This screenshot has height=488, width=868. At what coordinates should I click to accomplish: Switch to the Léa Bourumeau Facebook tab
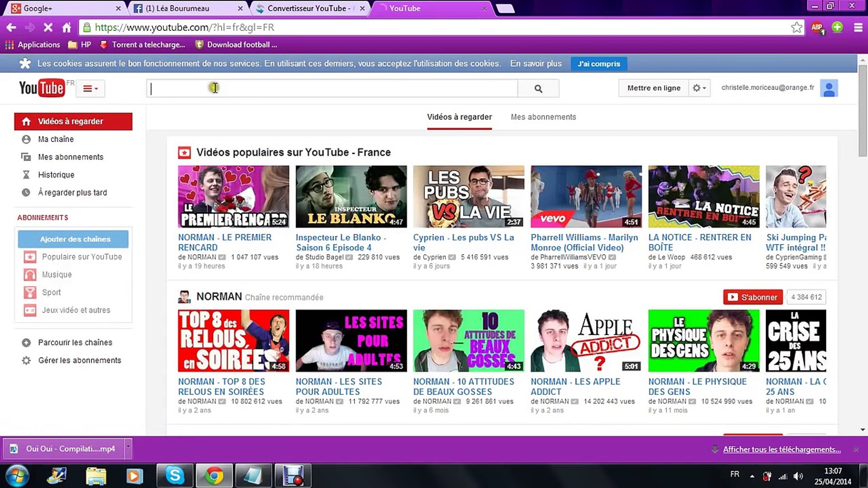183,8
